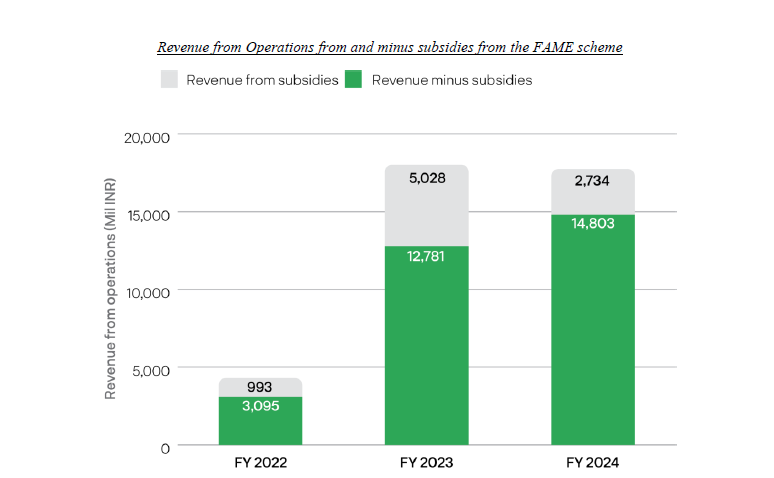Click the FY 2022 x-axis label

click(260, 464)
